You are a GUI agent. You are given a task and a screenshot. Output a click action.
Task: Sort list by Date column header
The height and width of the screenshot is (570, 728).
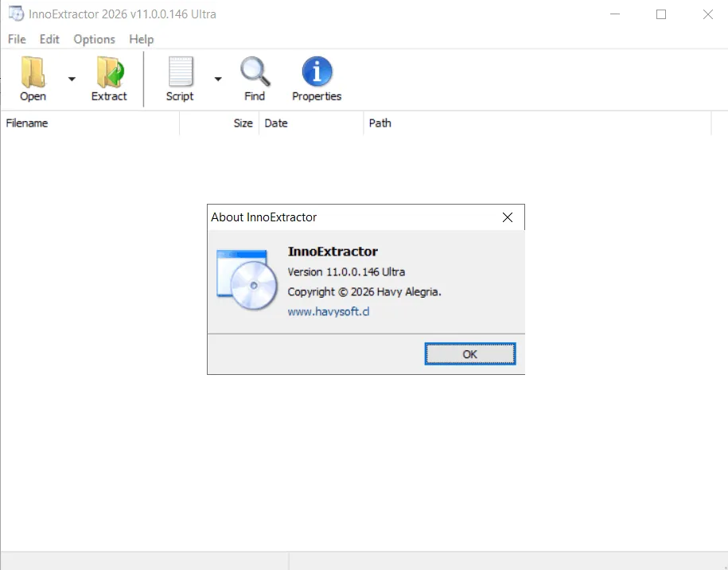pos(311,123)
